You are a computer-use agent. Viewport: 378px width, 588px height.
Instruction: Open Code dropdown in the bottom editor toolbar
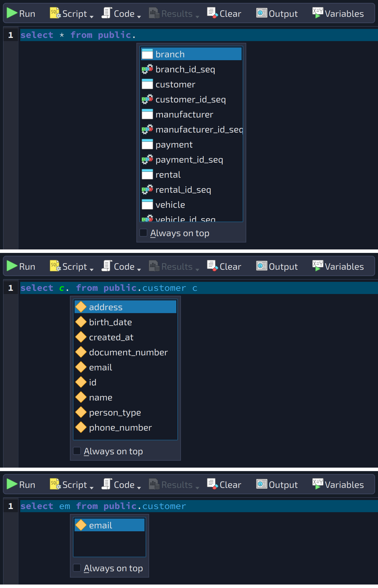pyautogui.click(x=121, y=484)
